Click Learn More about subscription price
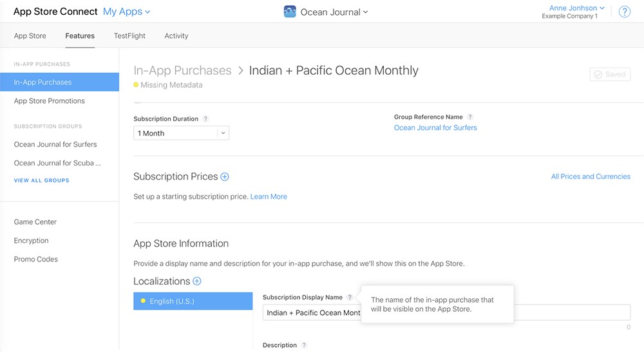Image resolution: width=644 pixels, height=360 pixels. pyautogui.click(x=269, y=196)
